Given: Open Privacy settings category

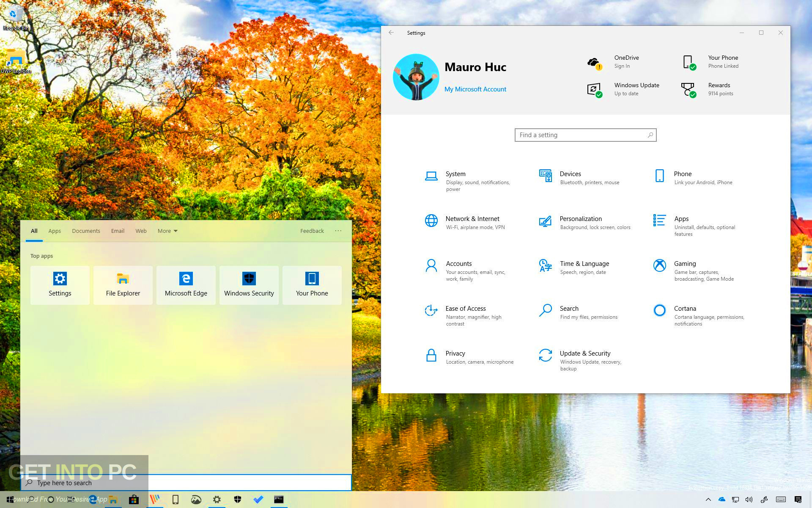Looking at the screenshot, I should click(469, 357).
